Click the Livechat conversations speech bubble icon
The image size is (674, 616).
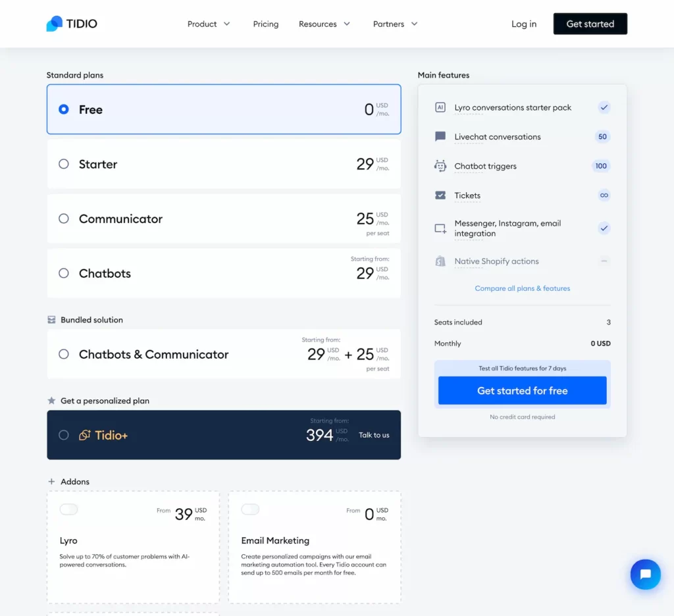440,137
